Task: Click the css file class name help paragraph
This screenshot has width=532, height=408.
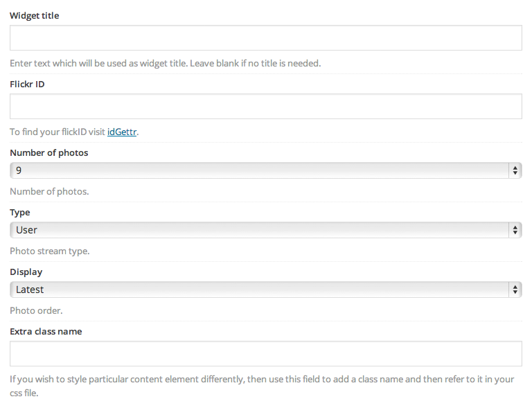Action: click(x=262, y=386)
